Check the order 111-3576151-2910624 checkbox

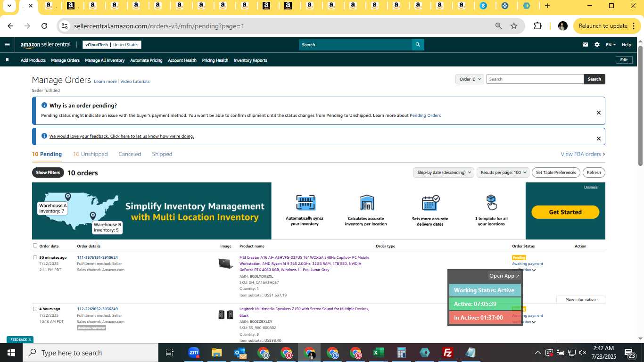point(35,257)
